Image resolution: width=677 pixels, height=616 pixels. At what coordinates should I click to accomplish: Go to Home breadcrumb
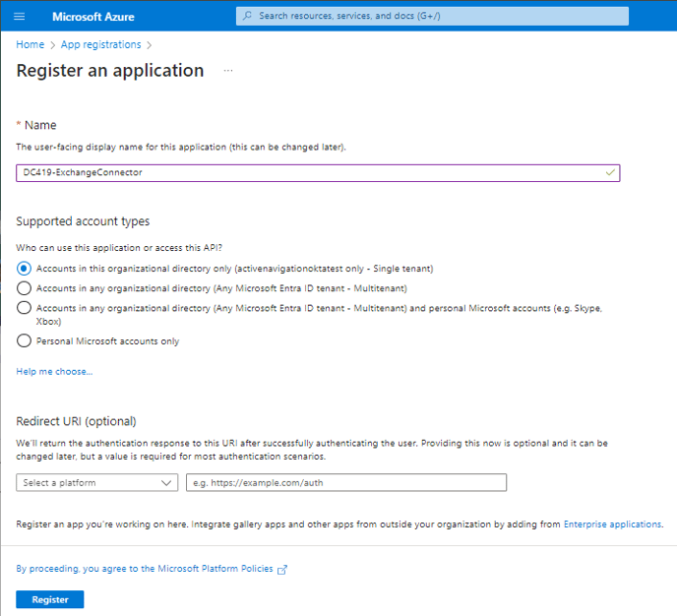[31, 44]
